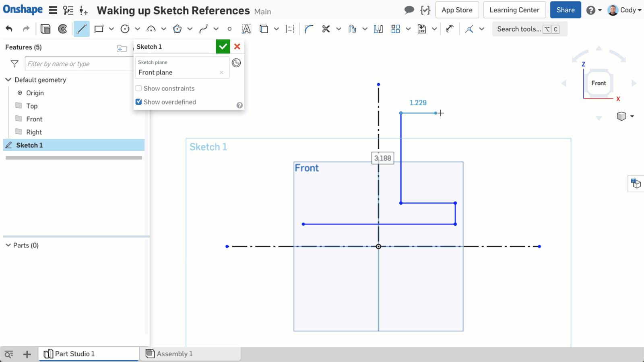This screenshot has height=362, width=644.
Task: Select the Line tool in the toolbar
Action: pos(81,29)
